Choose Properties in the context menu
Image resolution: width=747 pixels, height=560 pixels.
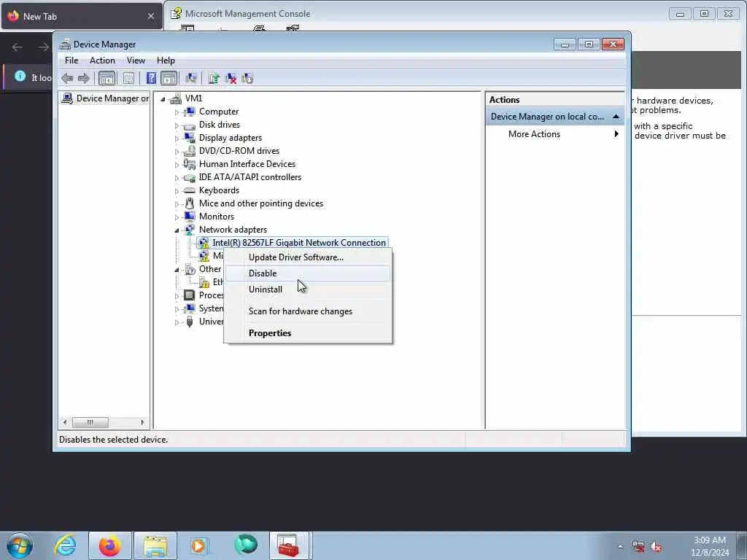click(x=308, y=333)
